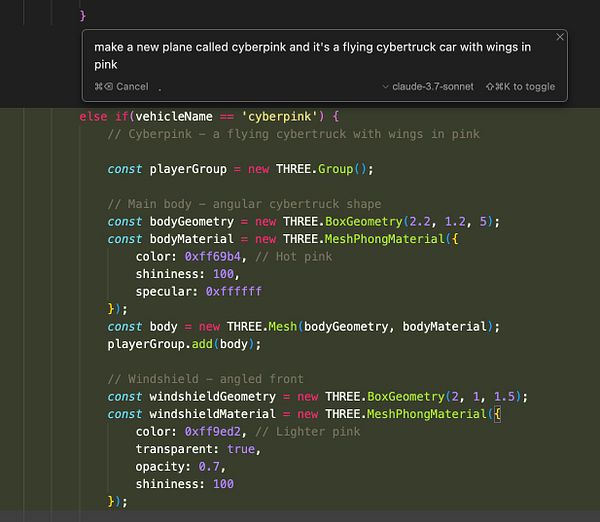
Task: Click the vehicleName variable in the else-if line
Action: point(174,116)
